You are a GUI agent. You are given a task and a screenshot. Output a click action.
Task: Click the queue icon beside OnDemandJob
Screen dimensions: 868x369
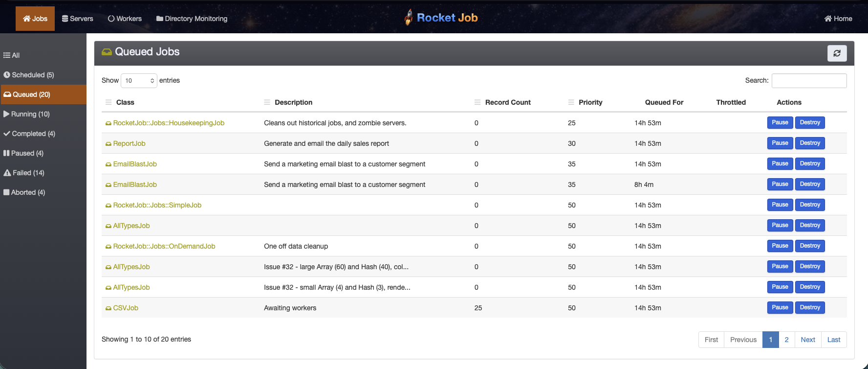108,247
